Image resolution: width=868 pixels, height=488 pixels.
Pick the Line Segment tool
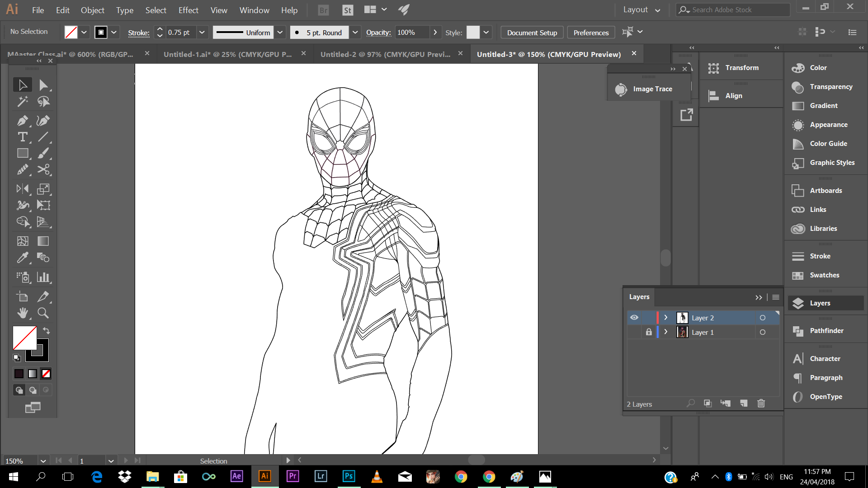point(43,137)
